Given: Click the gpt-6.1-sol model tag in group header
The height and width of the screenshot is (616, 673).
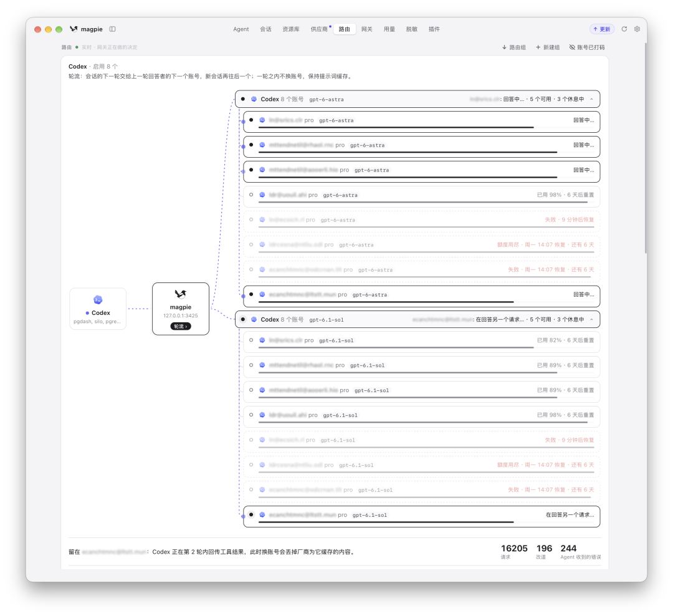Looking at the screenshot, I should [326, 320].
